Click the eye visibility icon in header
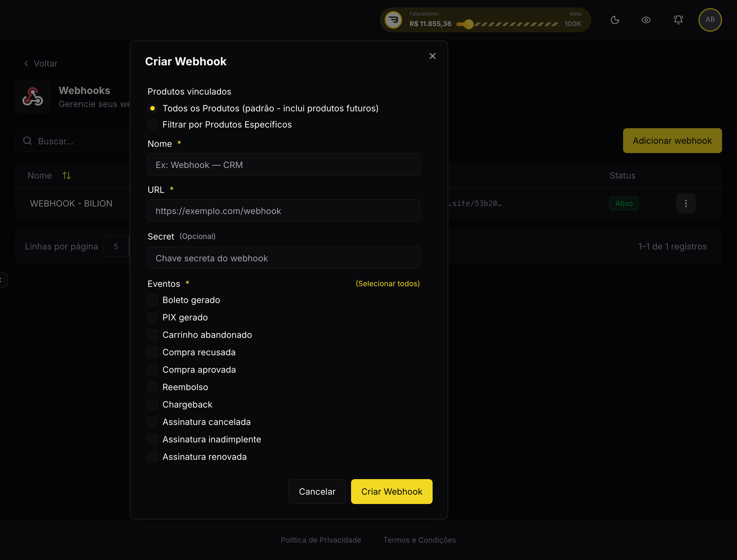Screen dimensions: 737x560 646,20
